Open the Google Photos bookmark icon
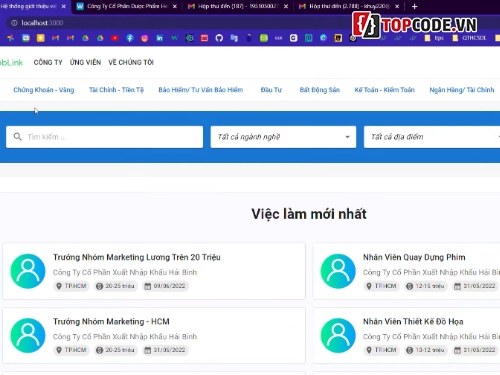The image size is (500, 375). tap(11, 38)
